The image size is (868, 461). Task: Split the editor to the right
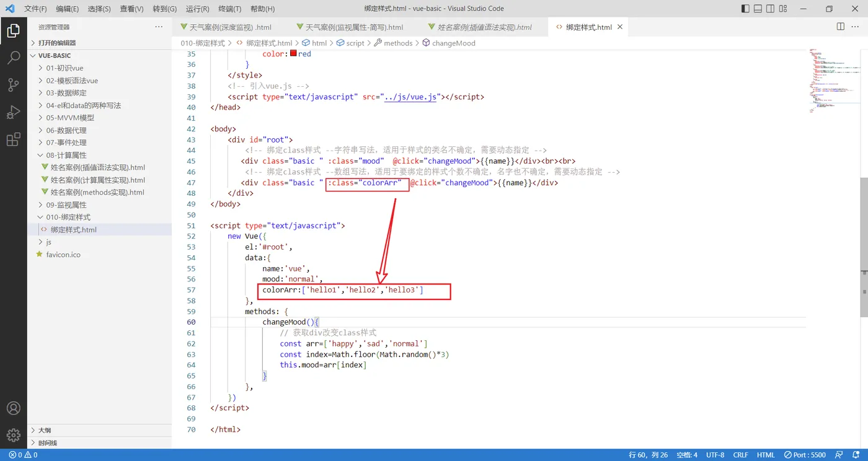841,27
